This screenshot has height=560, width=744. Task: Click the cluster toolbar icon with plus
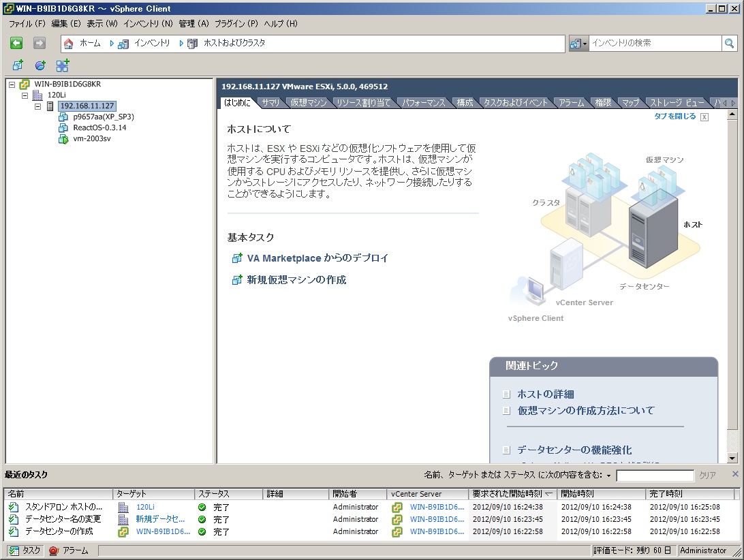pyautogui.click(x=63, y=65)
